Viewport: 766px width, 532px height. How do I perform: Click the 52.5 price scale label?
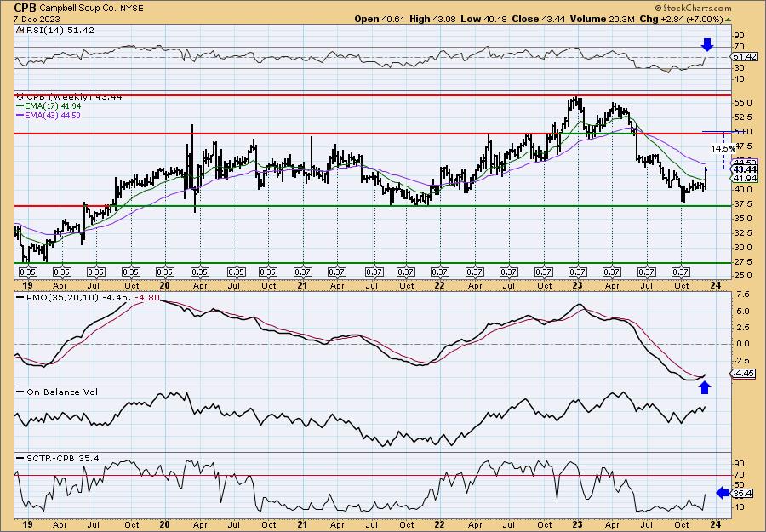tap(743, 117)
